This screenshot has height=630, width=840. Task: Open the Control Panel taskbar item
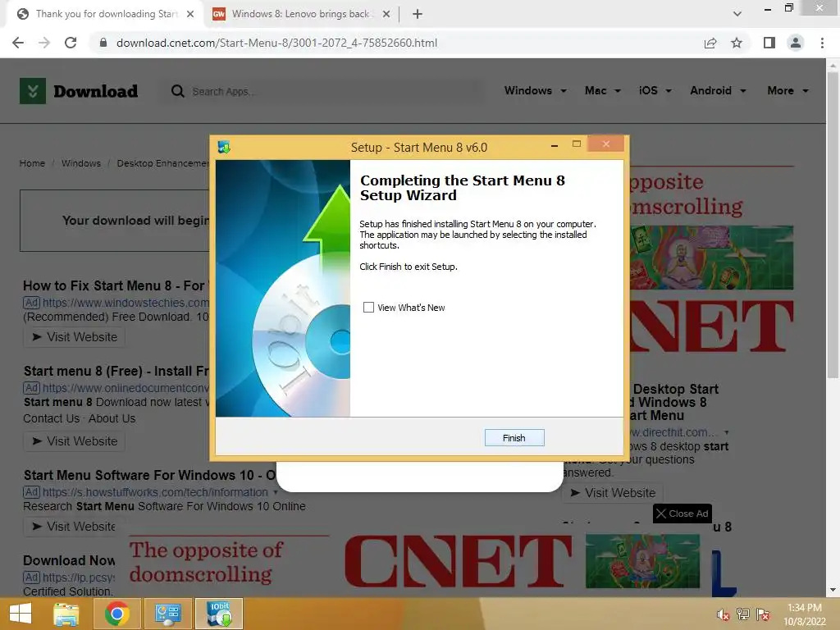click(167, 614)
